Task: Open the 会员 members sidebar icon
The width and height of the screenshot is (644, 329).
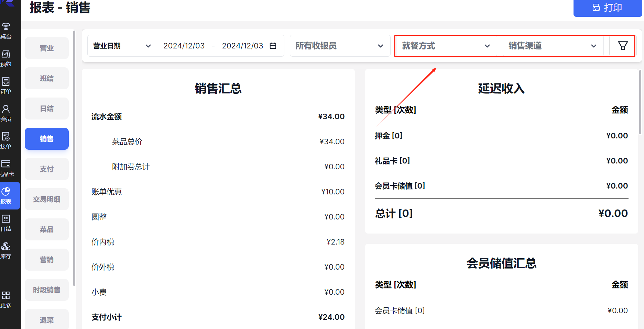Action: pos(6,114)
